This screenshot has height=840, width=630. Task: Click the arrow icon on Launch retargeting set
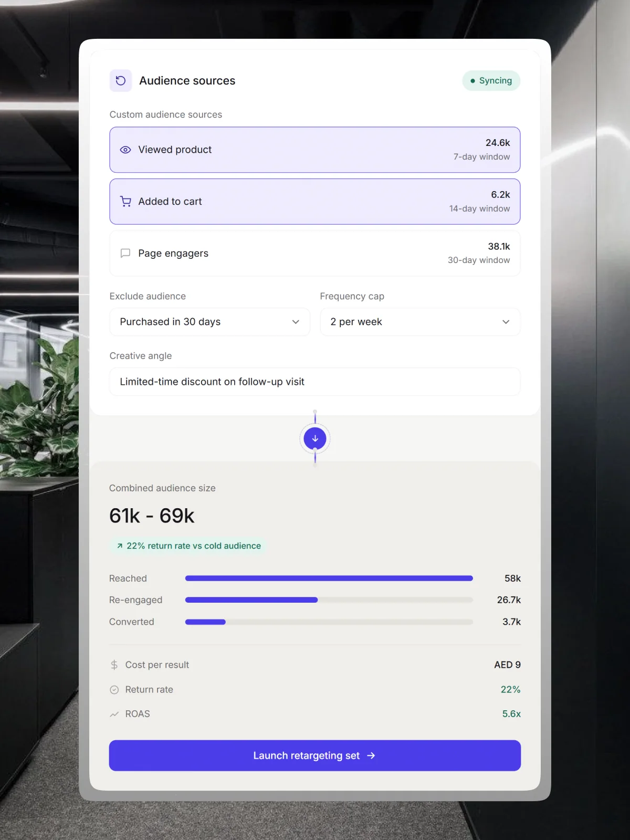click(x=371, y=755)
